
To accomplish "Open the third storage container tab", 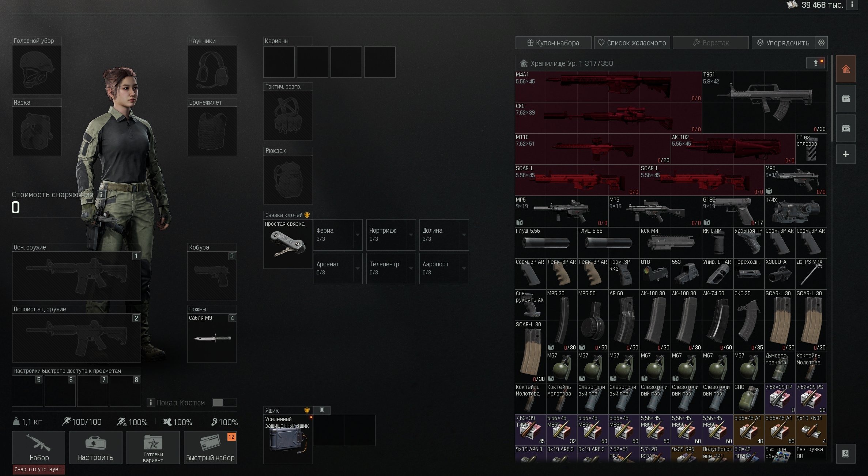I will point(846,128).
